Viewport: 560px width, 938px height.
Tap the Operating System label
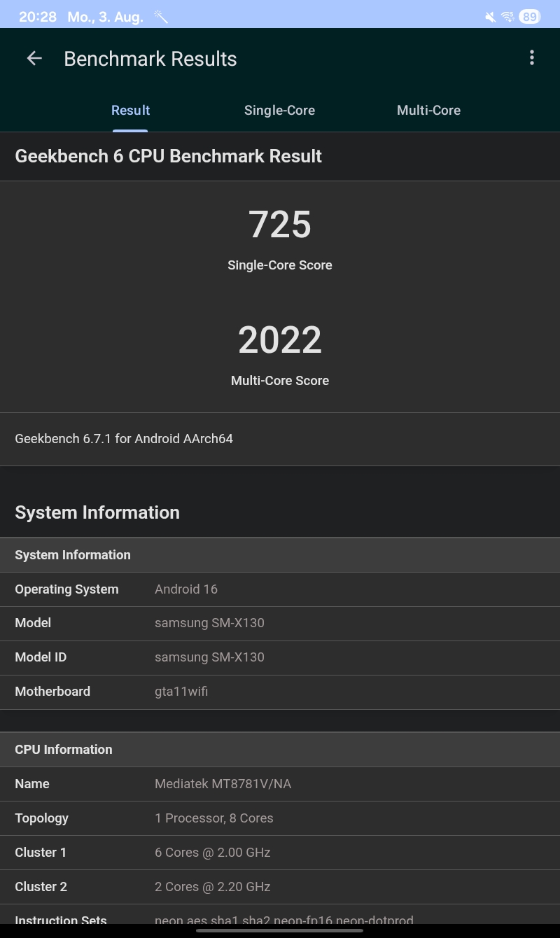click(66, 589)
